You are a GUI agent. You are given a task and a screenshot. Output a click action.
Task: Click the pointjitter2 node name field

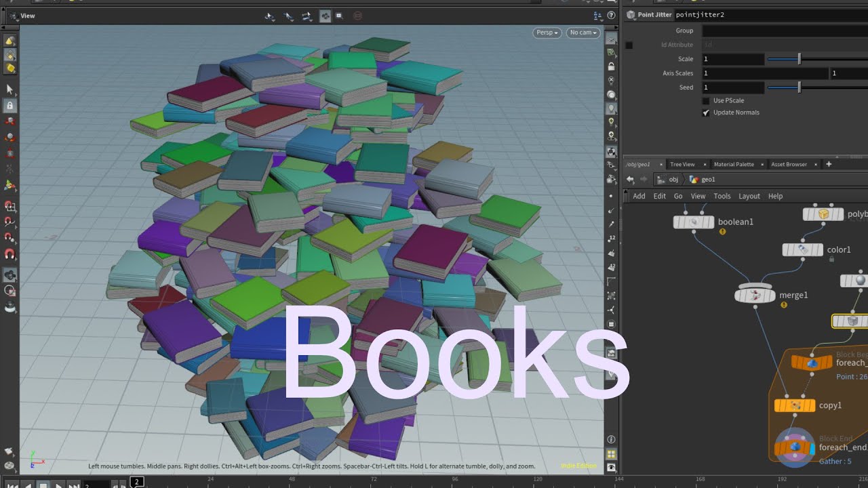771,14
